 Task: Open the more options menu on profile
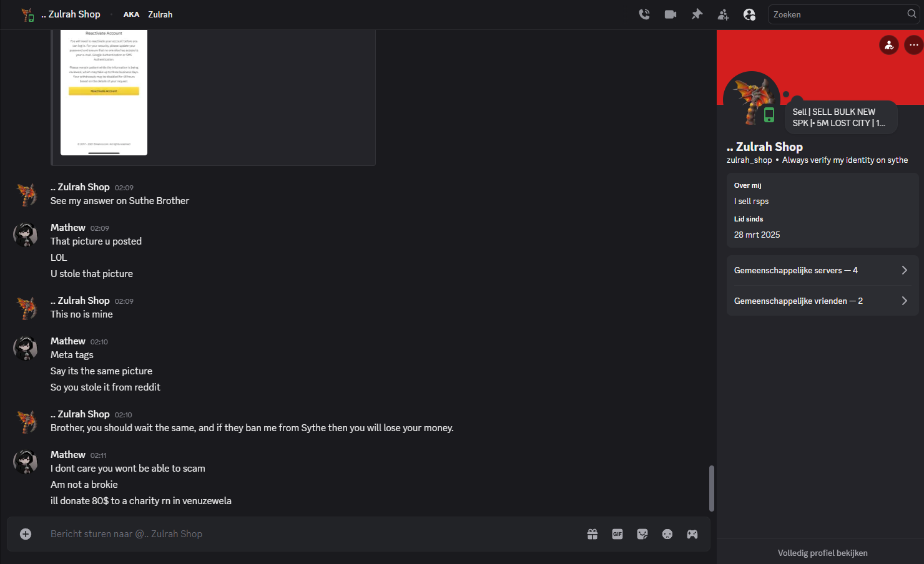[913, 45]
